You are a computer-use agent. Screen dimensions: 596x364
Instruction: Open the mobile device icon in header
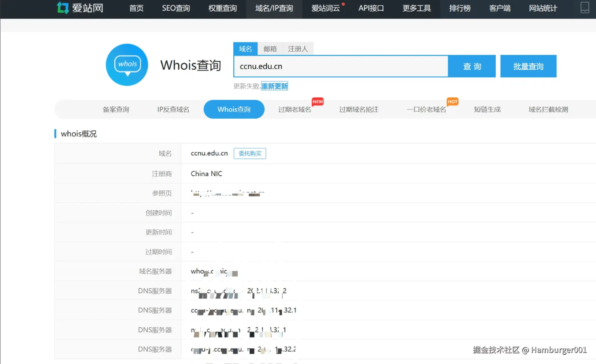[585, 7]
